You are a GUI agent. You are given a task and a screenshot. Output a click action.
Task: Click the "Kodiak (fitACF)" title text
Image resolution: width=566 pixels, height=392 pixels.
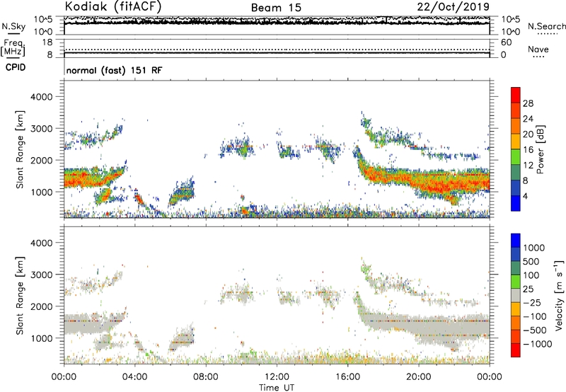[113, 7]
